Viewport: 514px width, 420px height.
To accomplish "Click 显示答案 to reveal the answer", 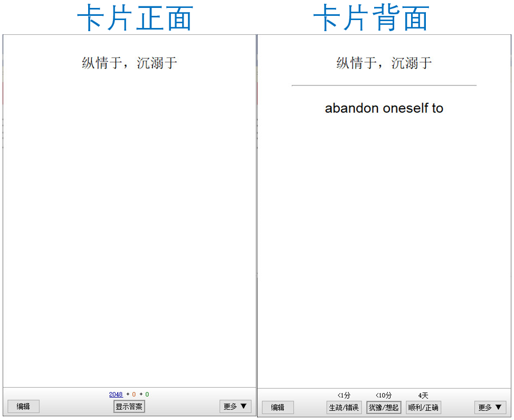I will coord(129,407).
